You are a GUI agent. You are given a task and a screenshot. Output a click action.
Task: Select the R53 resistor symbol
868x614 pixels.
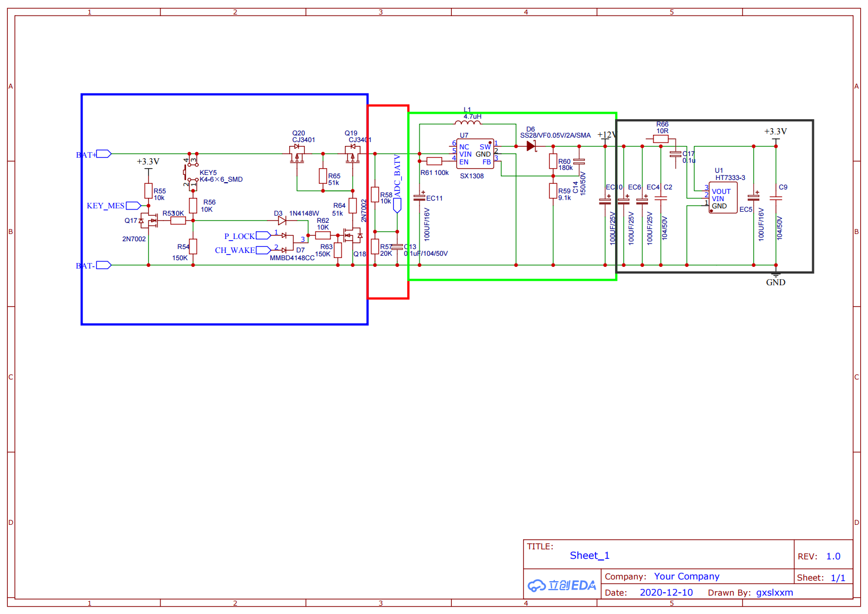pyautogui.click(x=178, y=221)
